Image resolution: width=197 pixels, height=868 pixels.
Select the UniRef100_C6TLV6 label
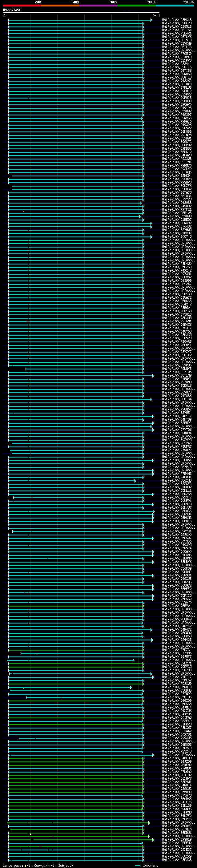point(177,37)
